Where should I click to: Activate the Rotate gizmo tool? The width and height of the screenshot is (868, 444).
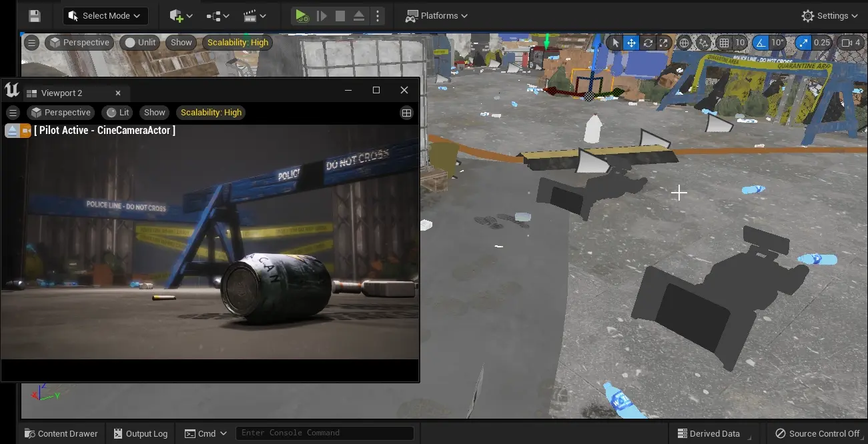click(x=647, y=43)
